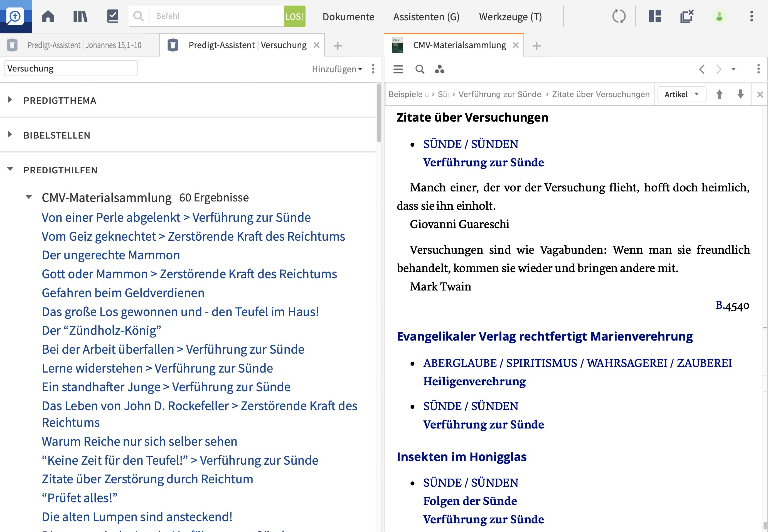
Task: Close the locator bar with X
Action: coord(760,95)
